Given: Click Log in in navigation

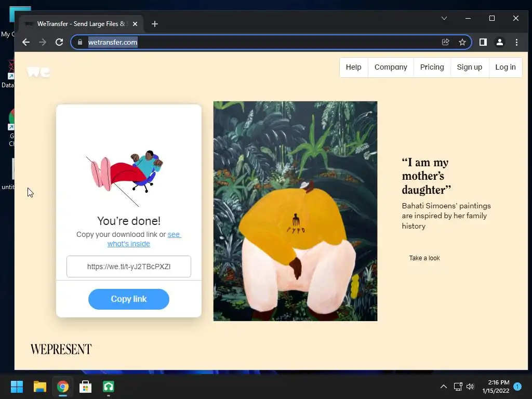Looking at the screenshot, I should tap(506, 67).
